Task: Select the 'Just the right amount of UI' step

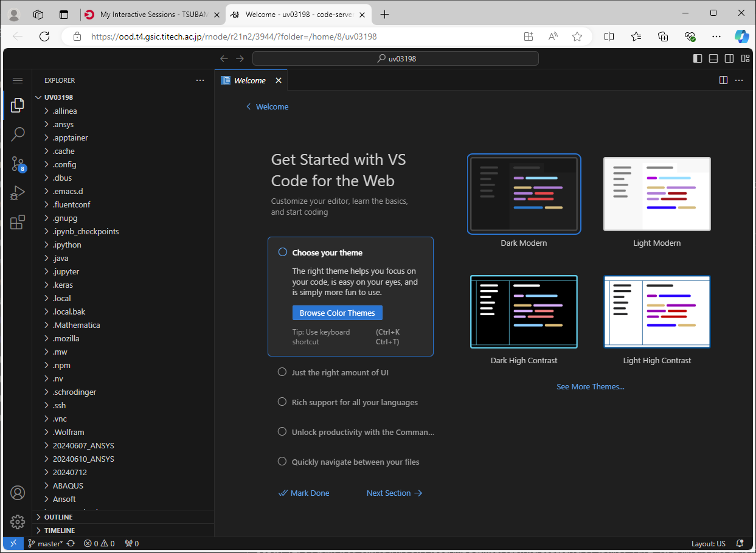Action: pos(339,372)
